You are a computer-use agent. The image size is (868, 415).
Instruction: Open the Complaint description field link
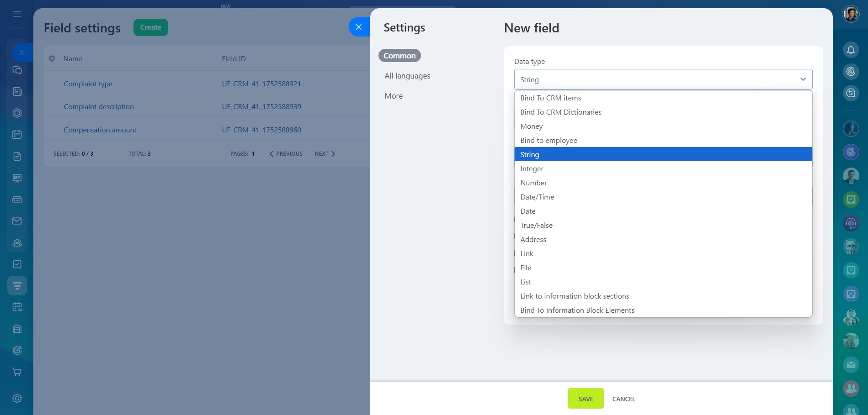[99, 107]
